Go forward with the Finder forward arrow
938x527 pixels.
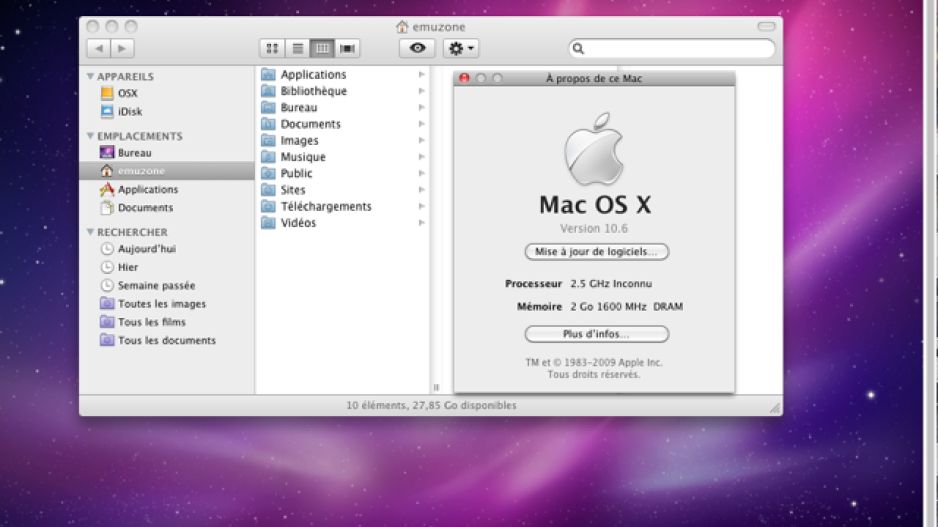click(x=122, y=48)
